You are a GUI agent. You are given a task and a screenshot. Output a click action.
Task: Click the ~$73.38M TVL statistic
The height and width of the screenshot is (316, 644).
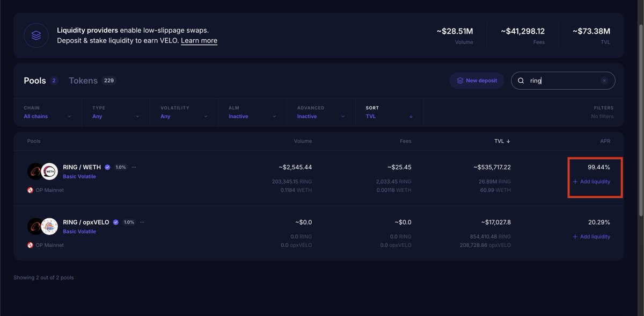591,35
